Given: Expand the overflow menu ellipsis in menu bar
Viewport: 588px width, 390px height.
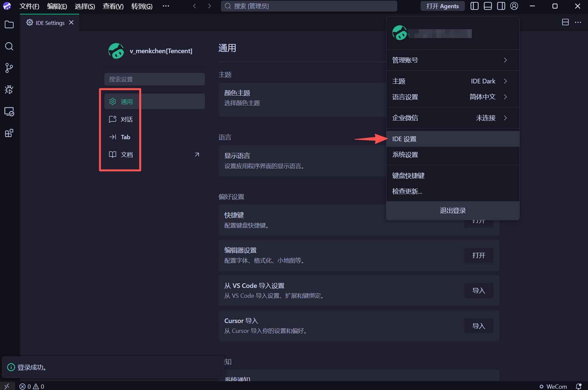Looking at the screenshot, I should [x=166, y=6].
